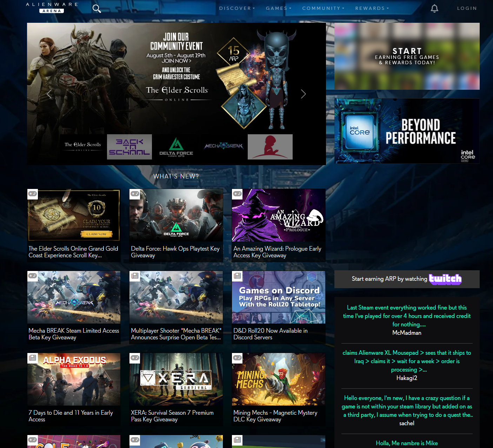The image size is (493, 448).
Task: Click news badge on 7 Days to Die card
Action: tap(33, 358)
